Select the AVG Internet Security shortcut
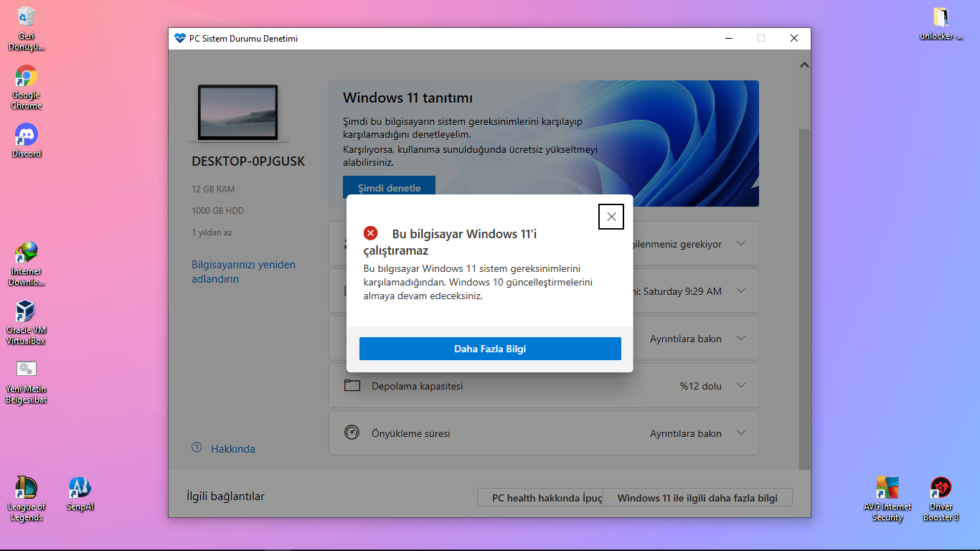 pos(887,499)
